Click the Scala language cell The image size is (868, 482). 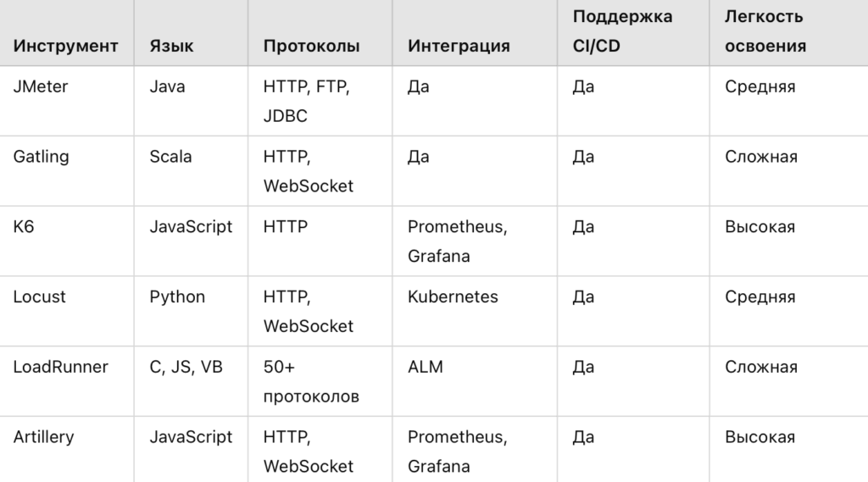(170, 157)
